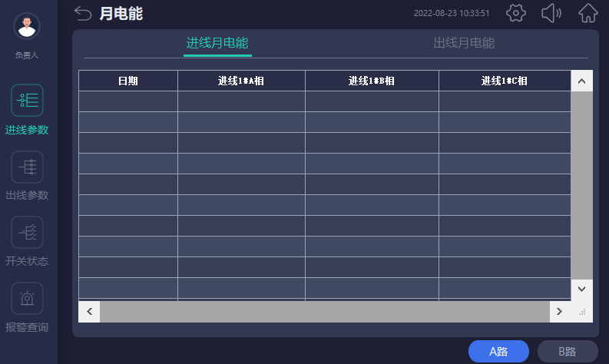The image size is (609, 364).
Task: Open 进线参数 sidebar icon
Action: pos(27,101)
